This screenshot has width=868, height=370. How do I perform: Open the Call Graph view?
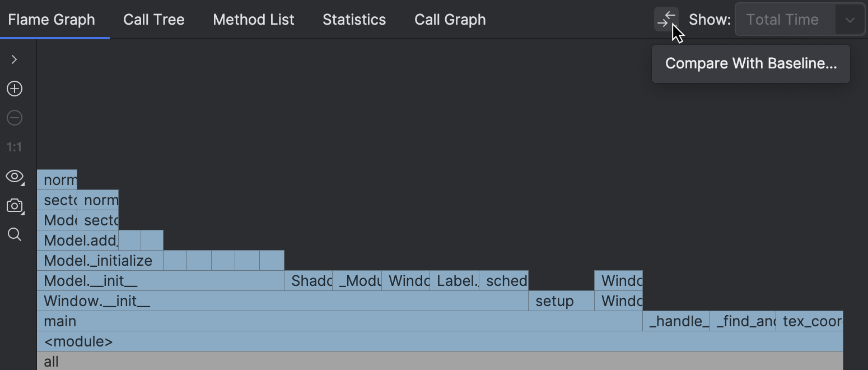click(450, 19)
